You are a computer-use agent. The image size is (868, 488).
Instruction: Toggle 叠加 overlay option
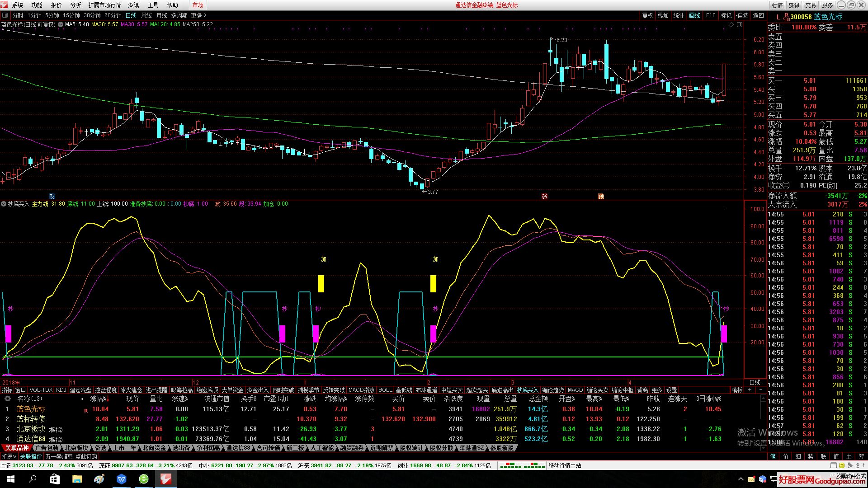(x=663, y=15)
